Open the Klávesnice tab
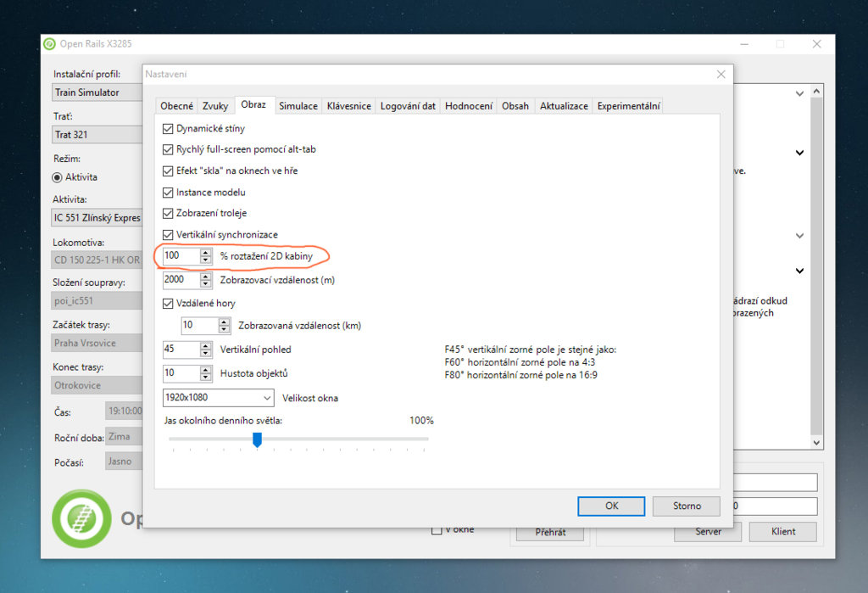 [348, 106]
